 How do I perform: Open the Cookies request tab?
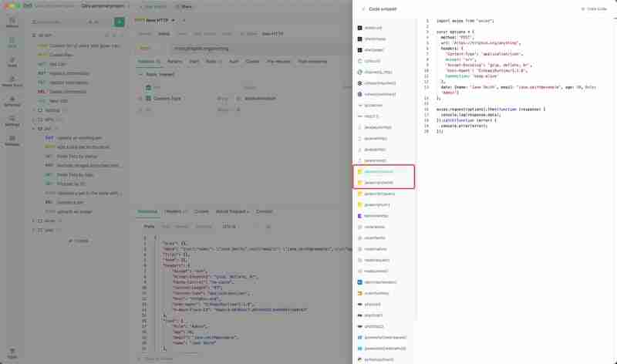(x=253, y=62)
